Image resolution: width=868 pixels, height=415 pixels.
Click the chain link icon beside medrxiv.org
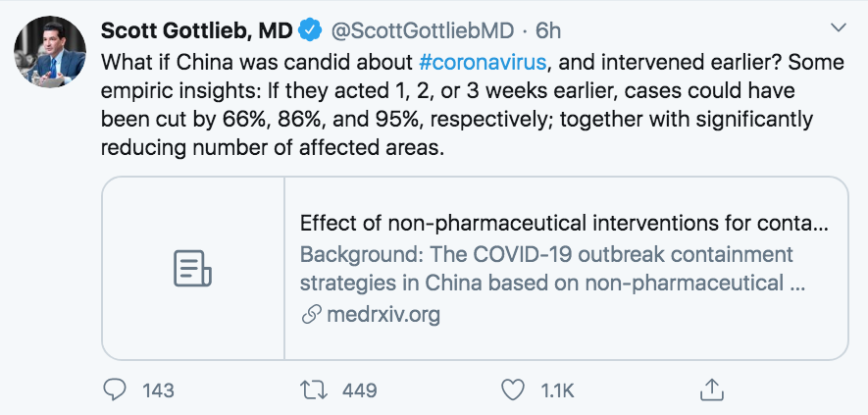pos(312,315)
